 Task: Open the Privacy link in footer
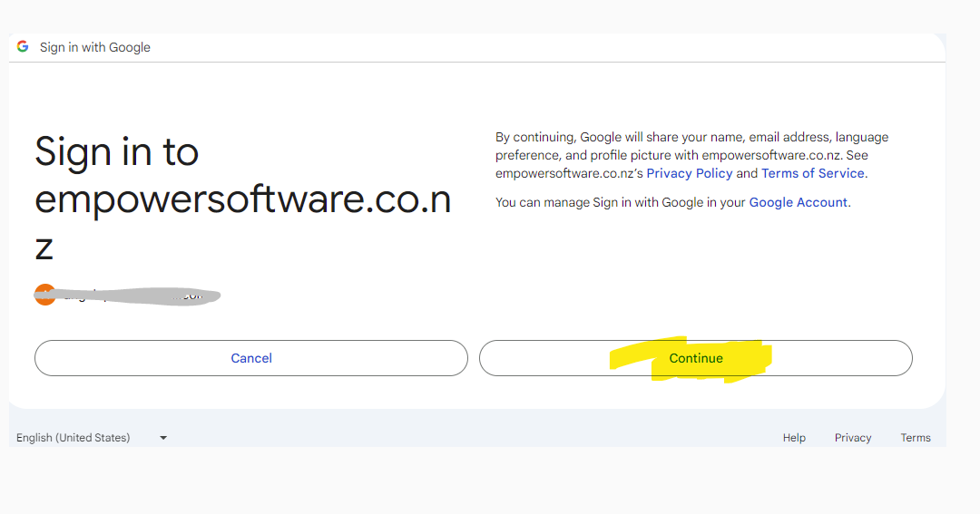coord(853,438)
